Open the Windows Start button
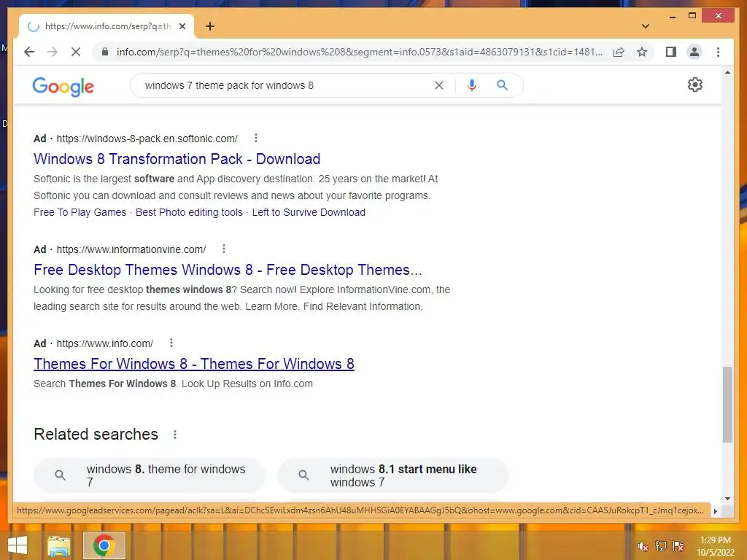This screenshot has height=560, width=747. point(18,545)
